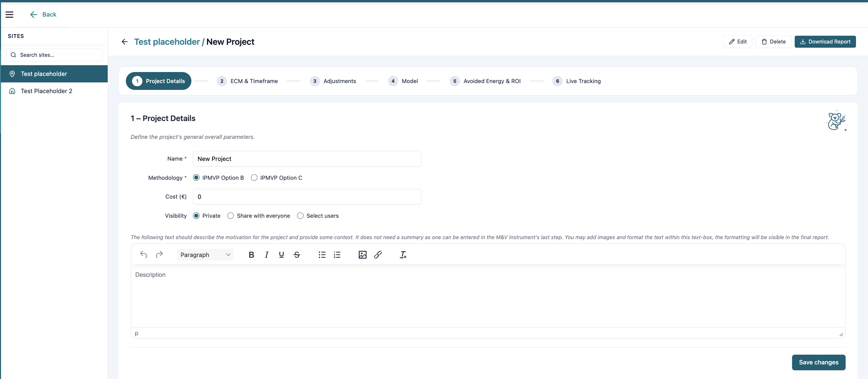Undo the last edit in editor
Screen dimensions: 868x379
tap(144, 255)
